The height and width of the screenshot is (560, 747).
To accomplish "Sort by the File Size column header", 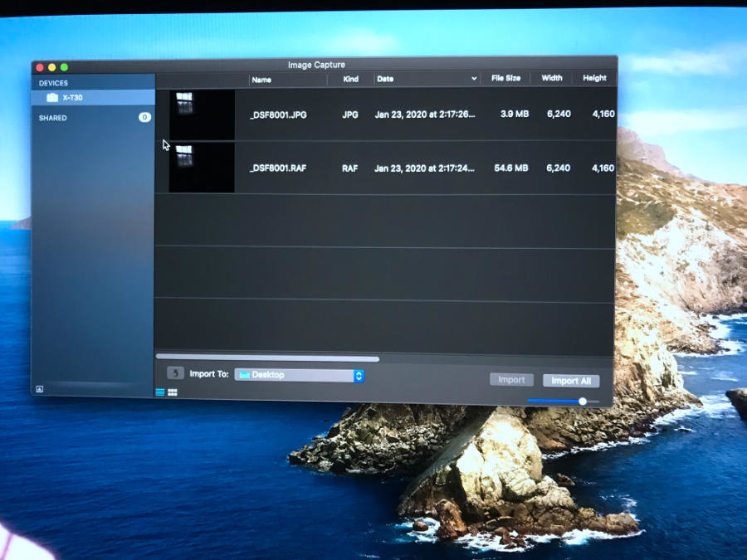I will pyautogui.click(x=505, y=78).
